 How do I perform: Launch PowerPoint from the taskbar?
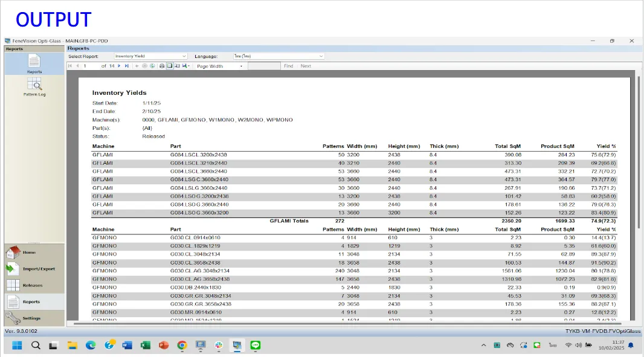[x=164, y=346]
